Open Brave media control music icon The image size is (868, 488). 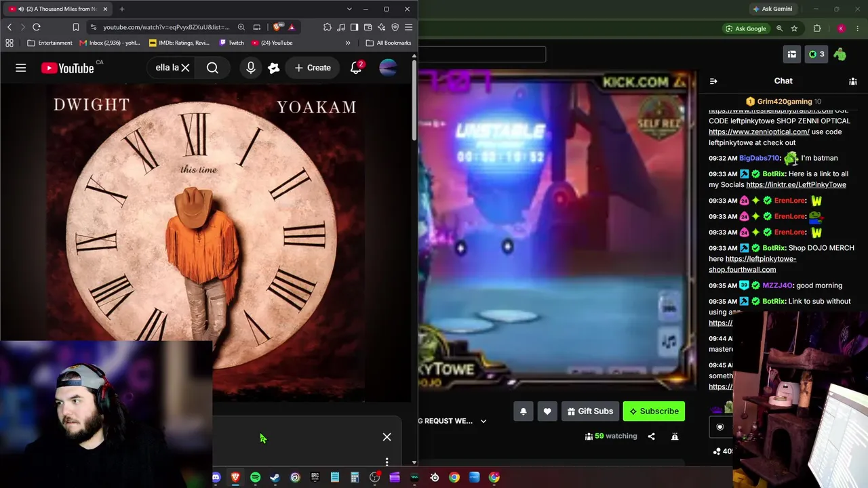pos(341,27)
